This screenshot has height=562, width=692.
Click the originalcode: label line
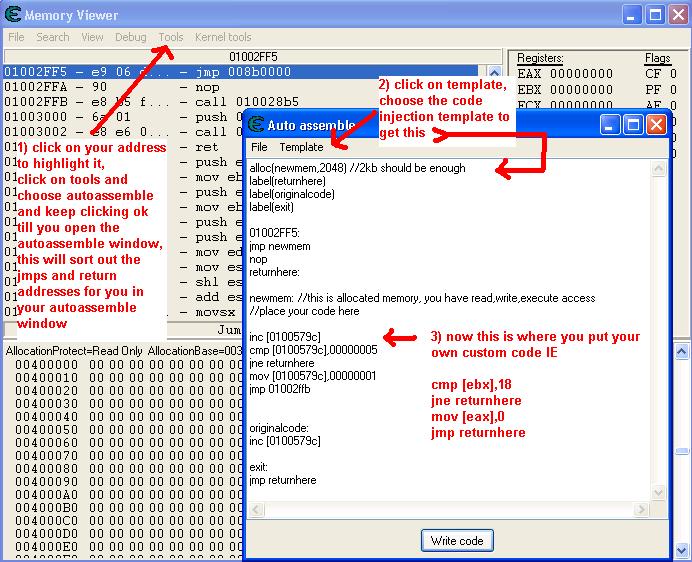[x=279, y=428]
